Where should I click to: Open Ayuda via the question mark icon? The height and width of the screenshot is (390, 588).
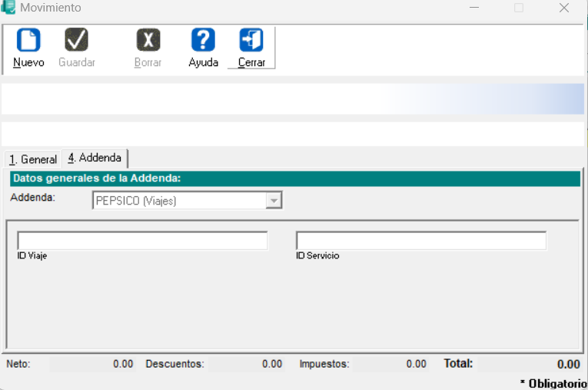click(203, 40)
